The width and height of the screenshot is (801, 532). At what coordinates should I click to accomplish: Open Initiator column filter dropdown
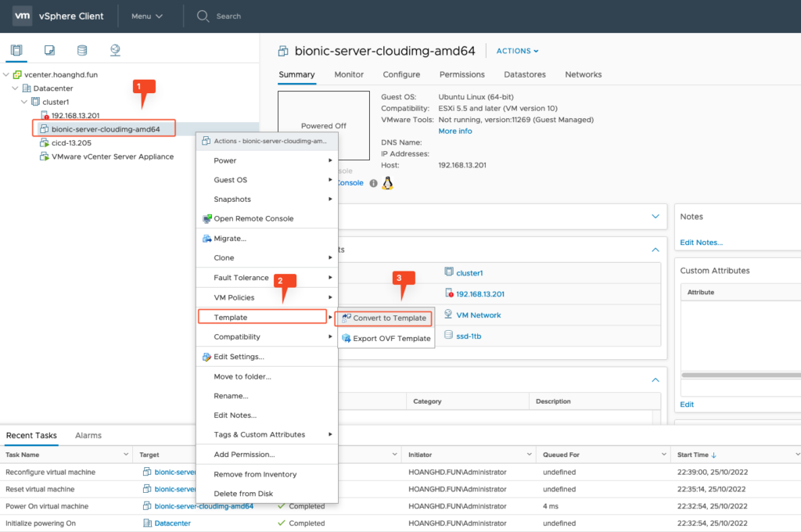pyautogui.click(x=530, y=455)
